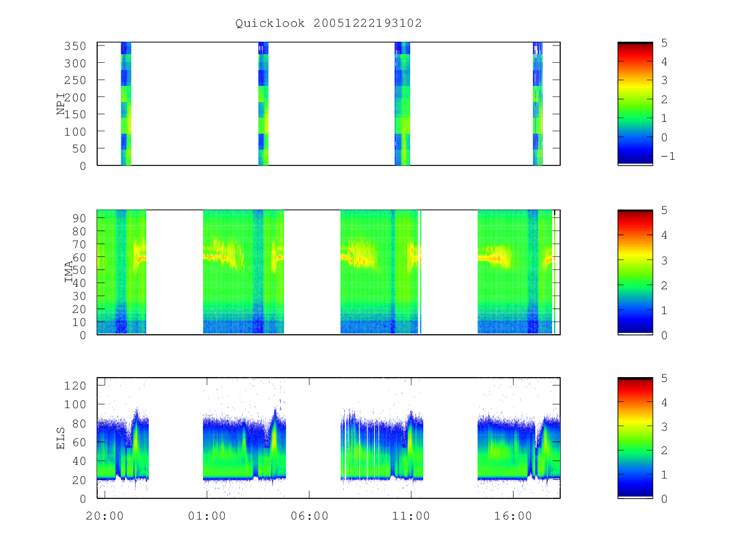Click the IMA axis label
Viewport: 747px width, 560px height.
[x=68, y=272]
